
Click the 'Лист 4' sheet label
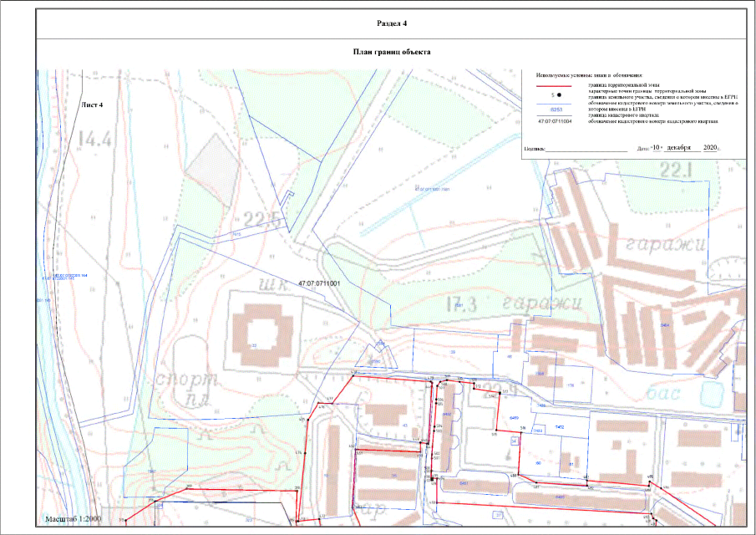92,105
